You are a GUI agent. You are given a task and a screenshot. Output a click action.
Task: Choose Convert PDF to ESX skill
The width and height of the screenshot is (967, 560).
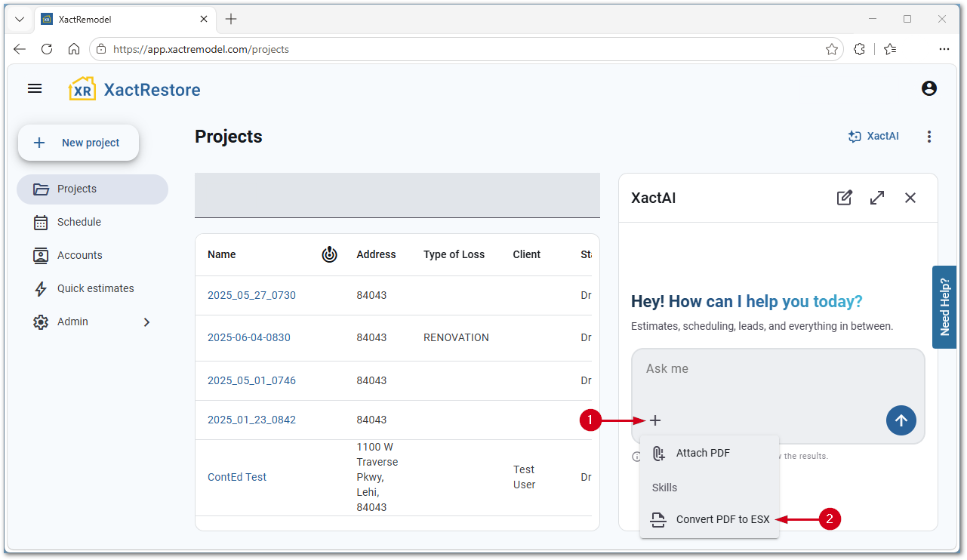click(710, 519)
